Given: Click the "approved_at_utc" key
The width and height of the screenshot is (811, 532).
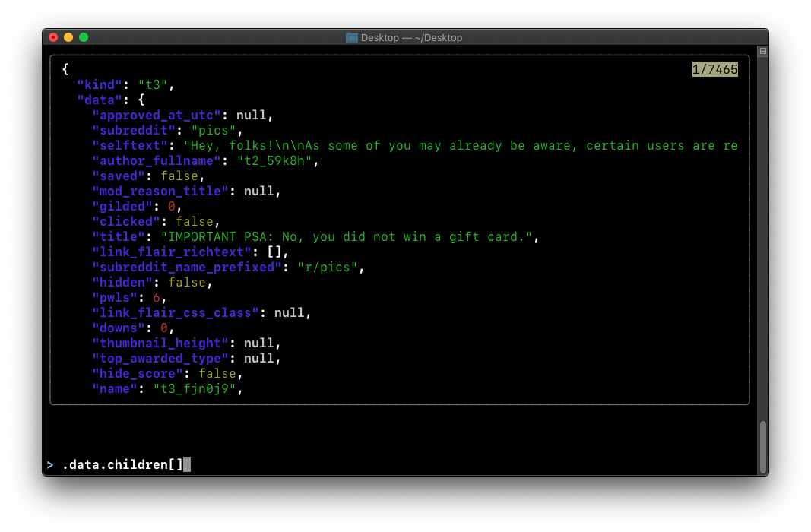Looking at the screenshot, I should [157, 115].
